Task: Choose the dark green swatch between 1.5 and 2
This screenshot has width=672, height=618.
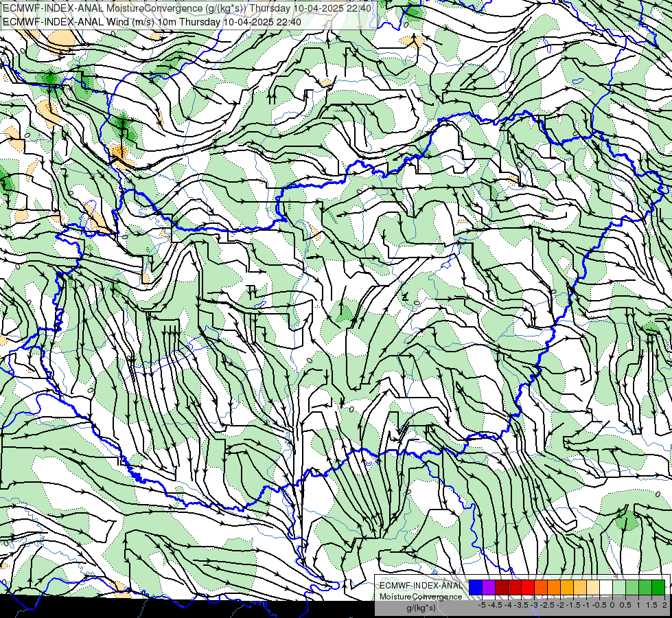Action: click(x=658, y=587)
